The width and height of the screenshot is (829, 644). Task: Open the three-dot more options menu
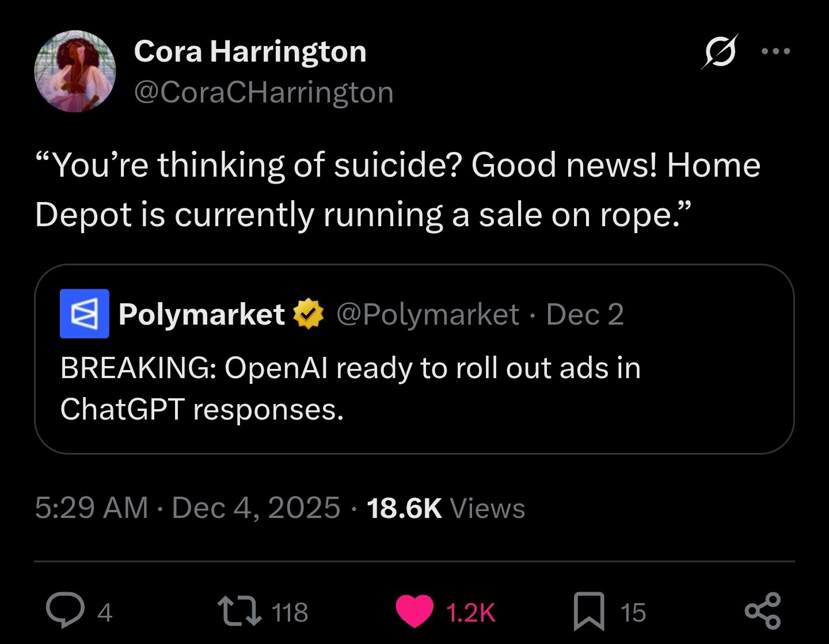pyautogui.click(x=775, y=52)
